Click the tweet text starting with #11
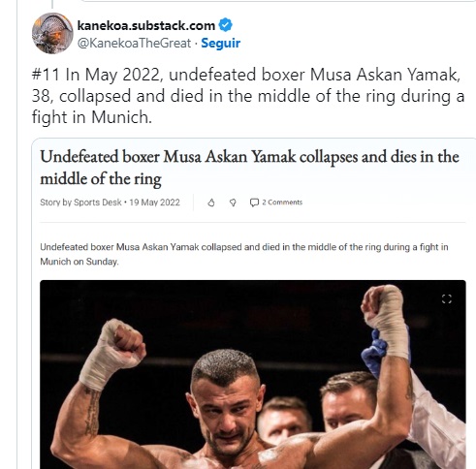 (248, 96)
